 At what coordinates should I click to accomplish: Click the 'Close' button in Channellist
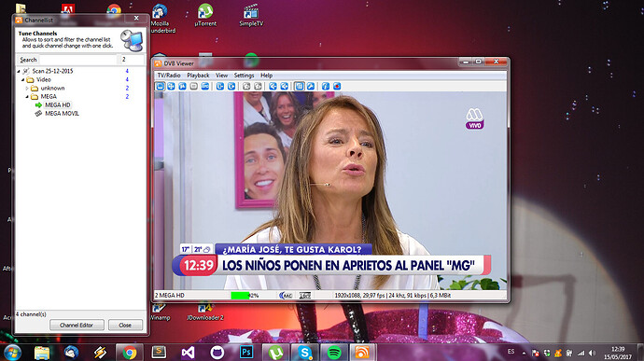pos(125,325)
